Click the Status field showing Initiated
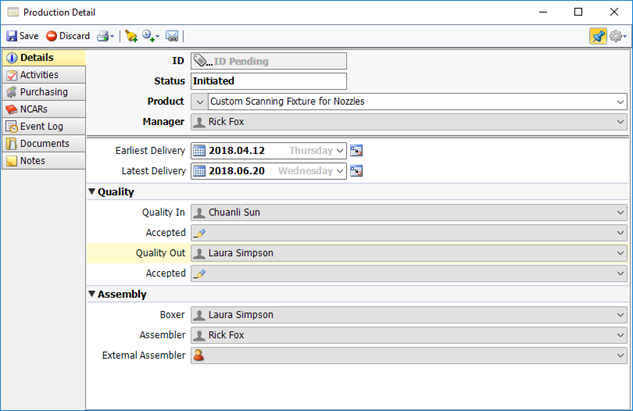The width and height of the screenshot is (633, 411). (x=268, y=81)
